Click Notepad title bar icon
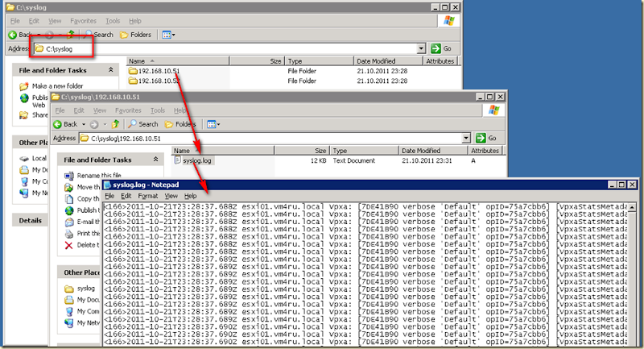 point(108,185)
